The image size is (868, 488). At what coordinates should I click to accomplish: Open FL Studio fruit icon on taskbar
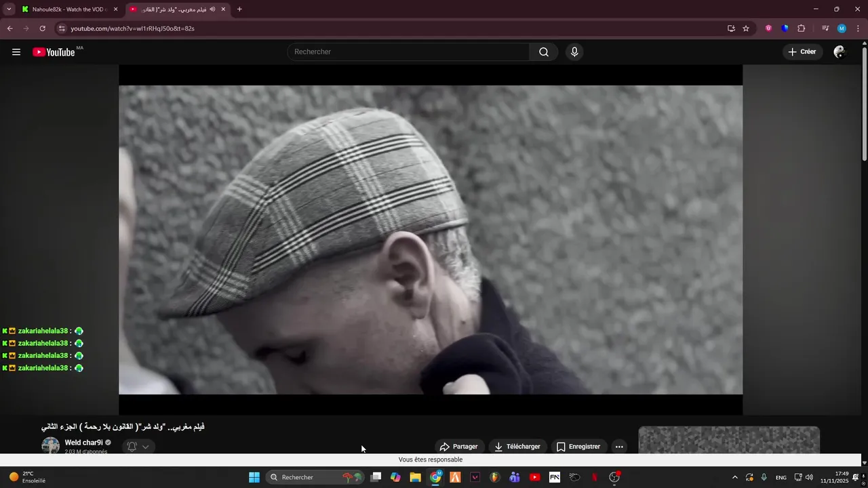pyautogui.click(x=495, y=477)
